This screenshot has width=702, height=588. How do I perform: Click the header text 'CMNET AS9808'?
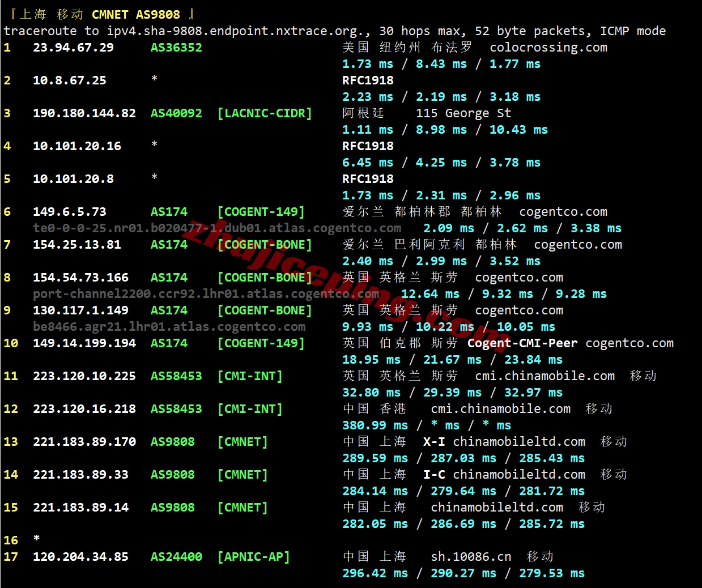click(x=136, y=15)
